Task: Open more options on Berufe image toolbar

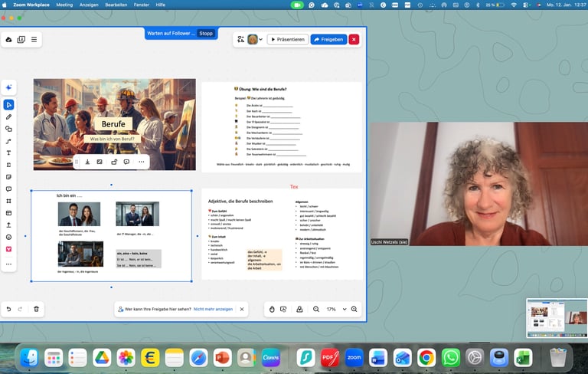Action: [142, 162]
